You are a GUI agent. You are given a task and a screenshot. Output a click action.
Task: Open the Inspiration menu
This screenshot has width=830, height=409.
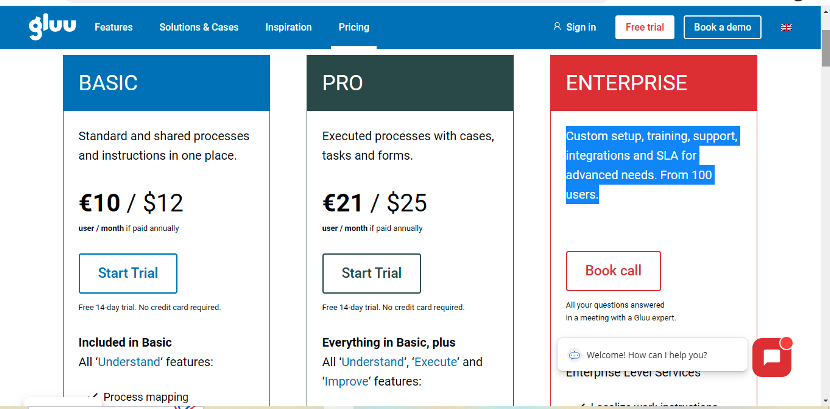(x=288, y=27)
